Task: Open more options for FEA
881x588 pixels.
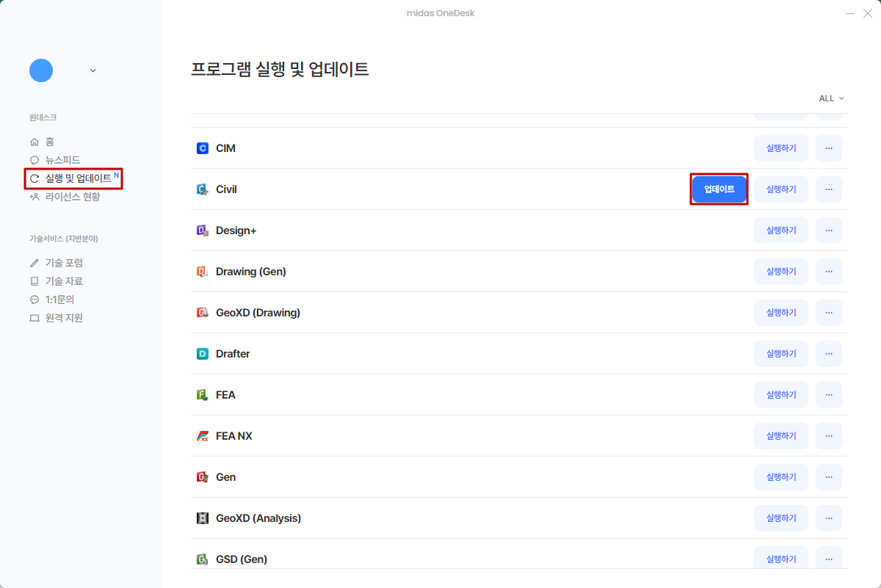Action: tap(829, 395)
